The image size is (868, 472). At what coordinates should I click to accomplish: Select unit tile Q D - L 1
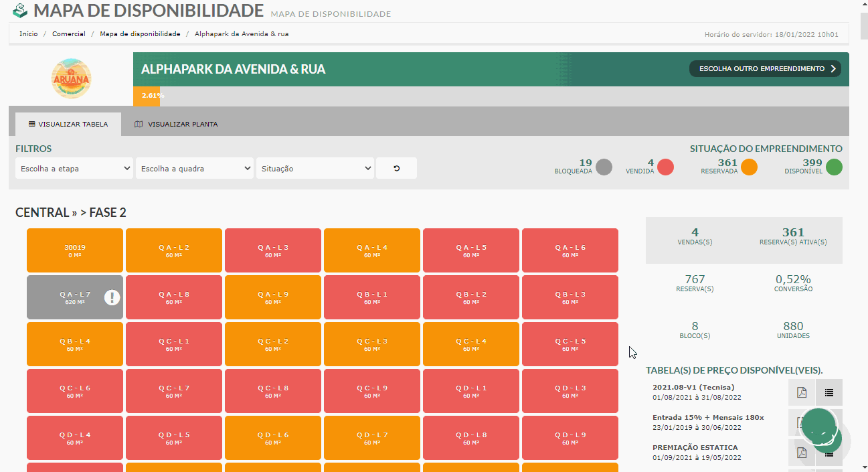tap(471, 391)
